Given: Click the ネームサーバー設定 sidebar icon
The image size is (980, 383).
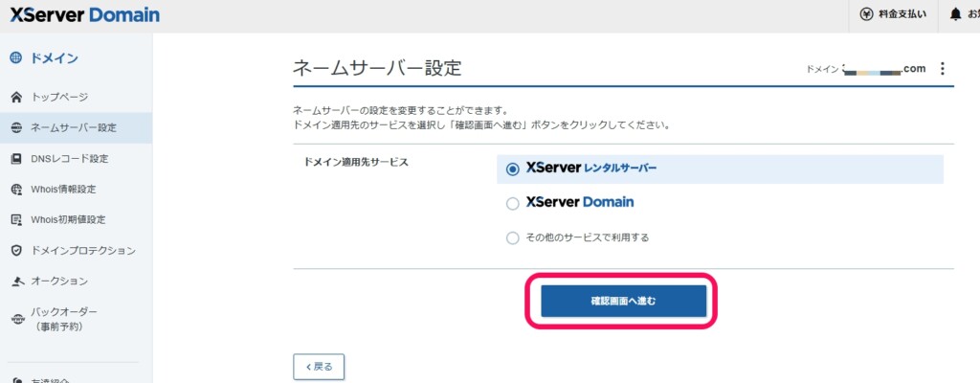Looking at the screenshot, I should 17,127.
